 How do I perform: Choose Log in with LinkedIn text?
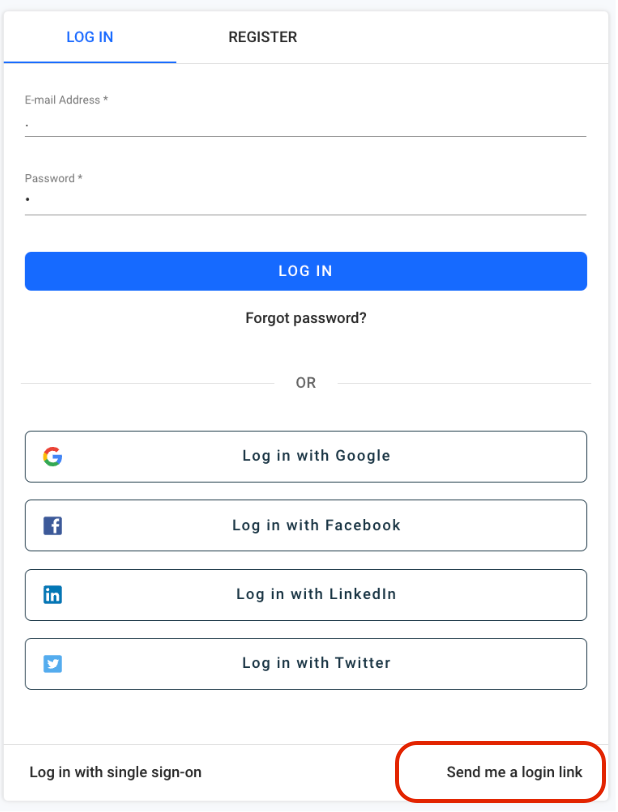[316, 594]
